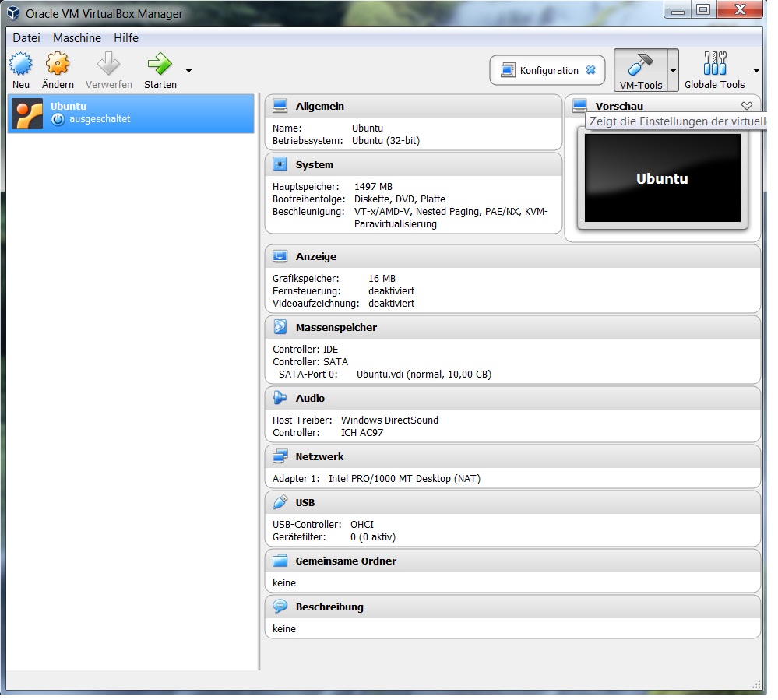Click the Ubuntu VM OS icon

click(28, 114)
